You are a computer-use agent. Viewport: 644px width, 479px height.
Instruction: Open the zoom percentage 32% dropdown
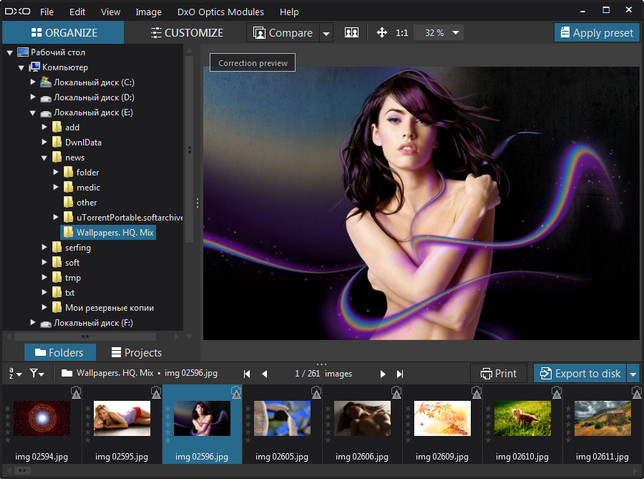pyautogui.click(x=439, y=33)
